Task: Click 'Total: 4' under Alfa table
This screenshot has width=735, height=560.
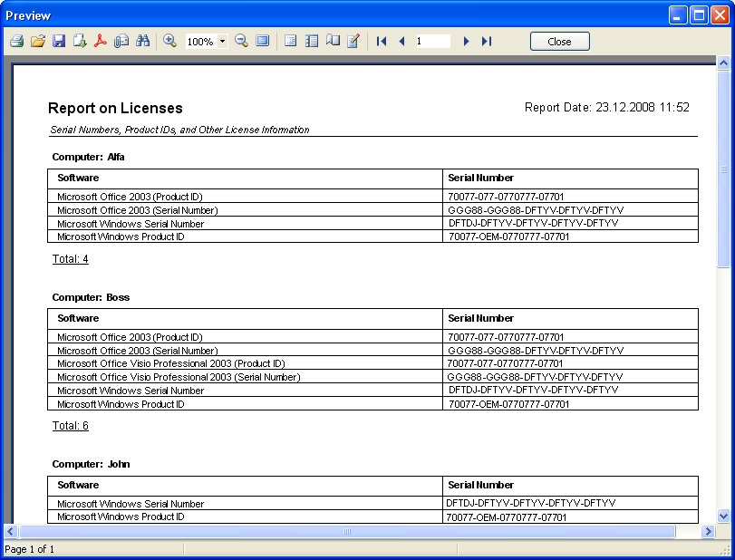Action: coord(71,259)
